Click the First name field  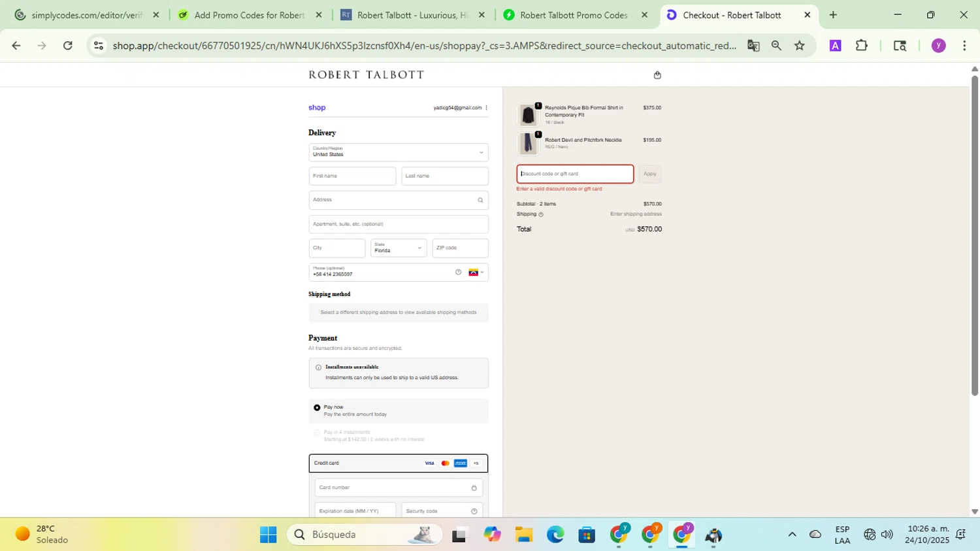pyautogui.click(x=353, y=176)
